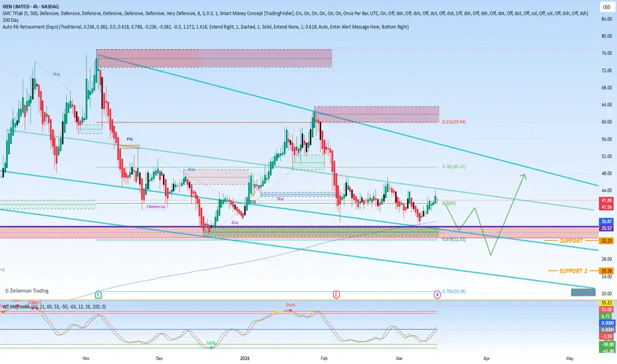
Task: Click the -3.59 red oscillator value
Action: tap(606, 336)
